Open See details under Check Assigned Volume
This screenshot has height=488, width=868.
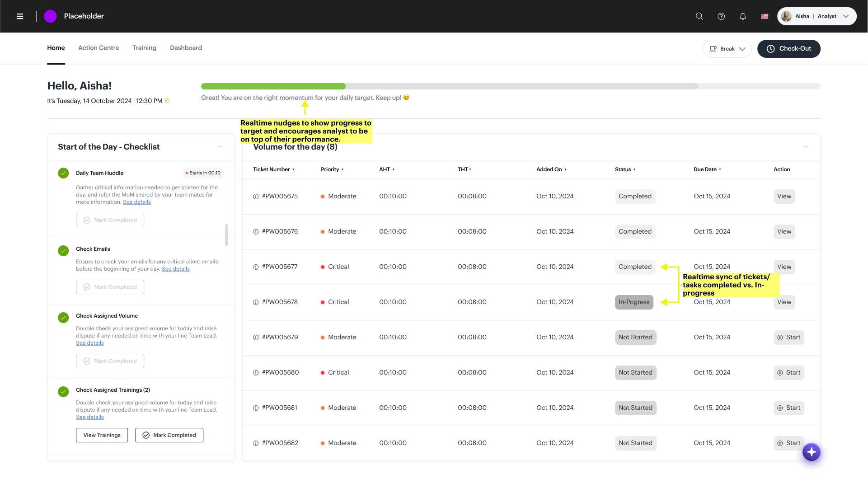90,343
